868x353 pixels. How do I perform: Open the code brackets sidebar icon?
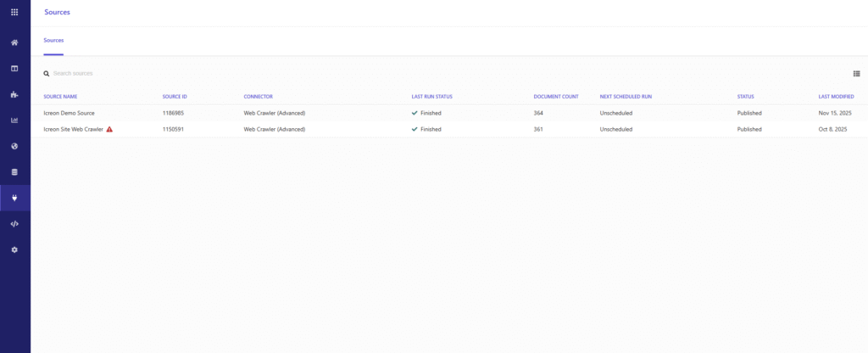pyautogui.click(x=14, y=224)
